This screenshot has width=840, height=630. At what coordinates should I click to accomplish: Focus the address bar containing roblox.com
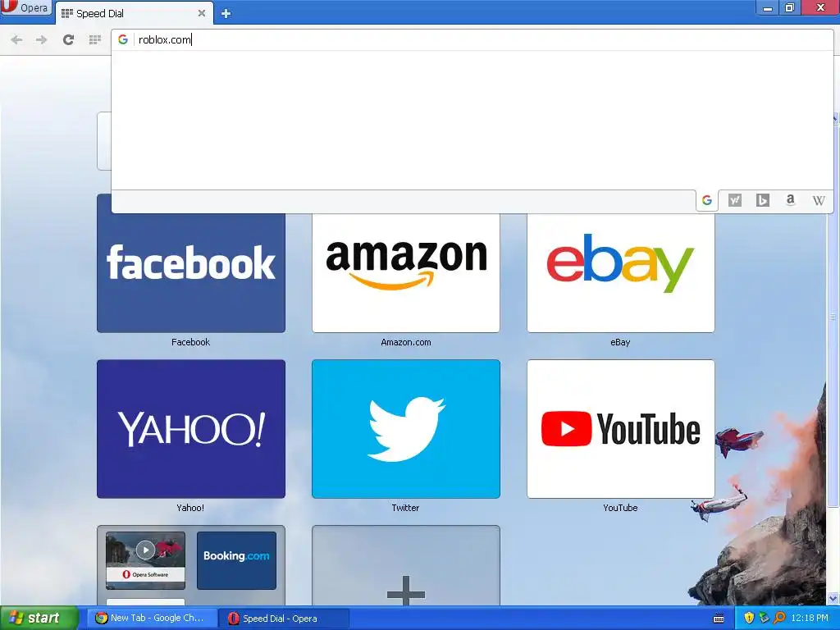pyautogui.click(x=472, y=39)
